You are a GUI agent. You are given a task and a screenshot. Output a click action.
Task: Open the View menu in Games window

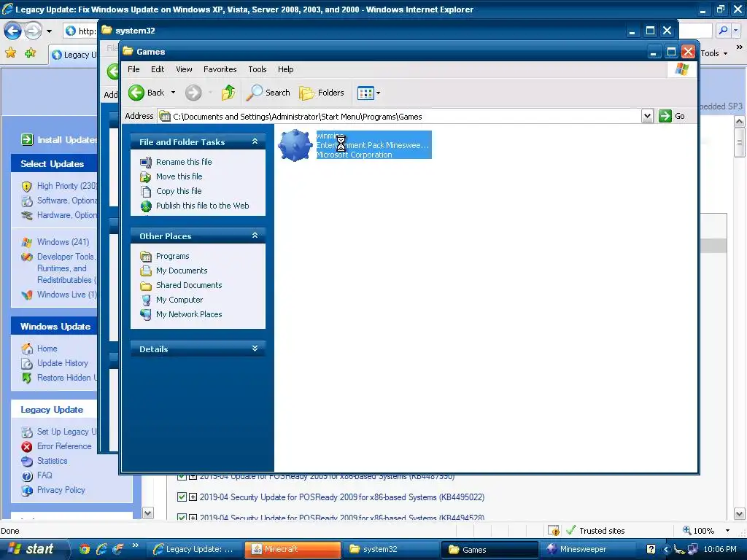coord(184,69)
